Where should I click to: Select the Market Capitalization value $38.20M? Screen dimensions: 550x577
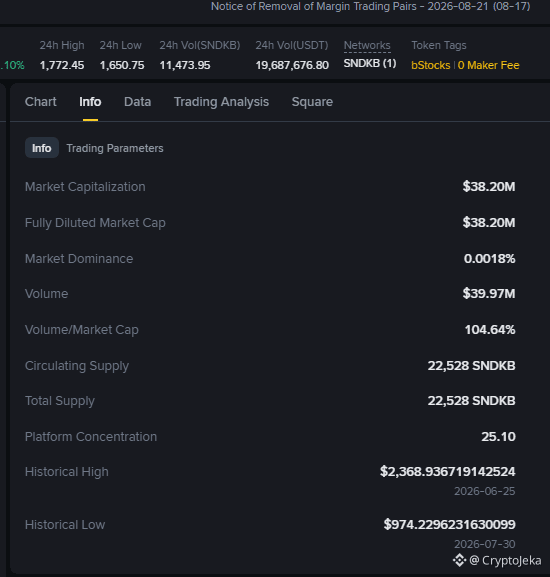(489, 187)
